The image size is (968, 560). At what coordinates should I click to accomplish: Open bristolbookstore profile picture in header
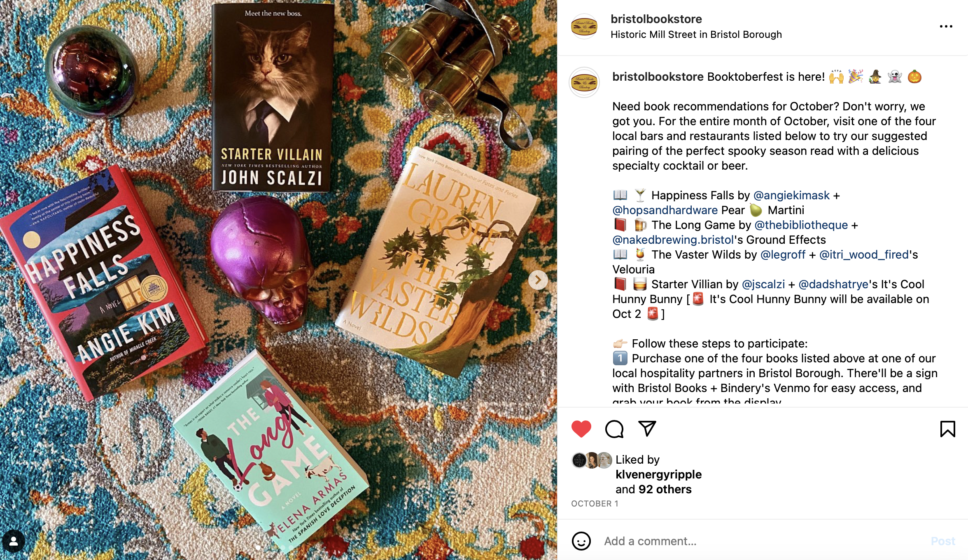[x=584, y=26]
